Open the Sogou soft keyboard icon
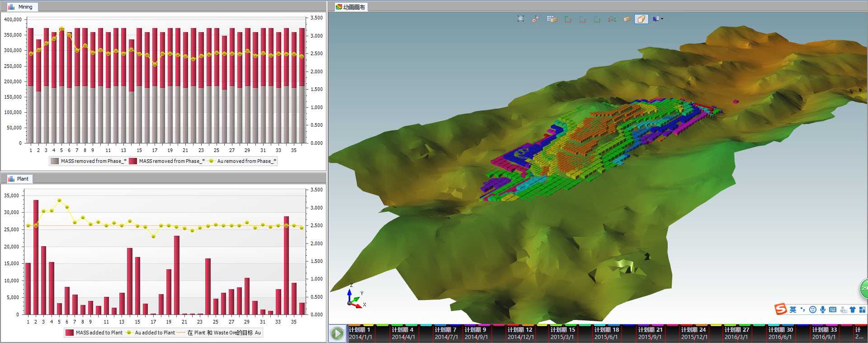The image size is (868, 343). [833, 310]
